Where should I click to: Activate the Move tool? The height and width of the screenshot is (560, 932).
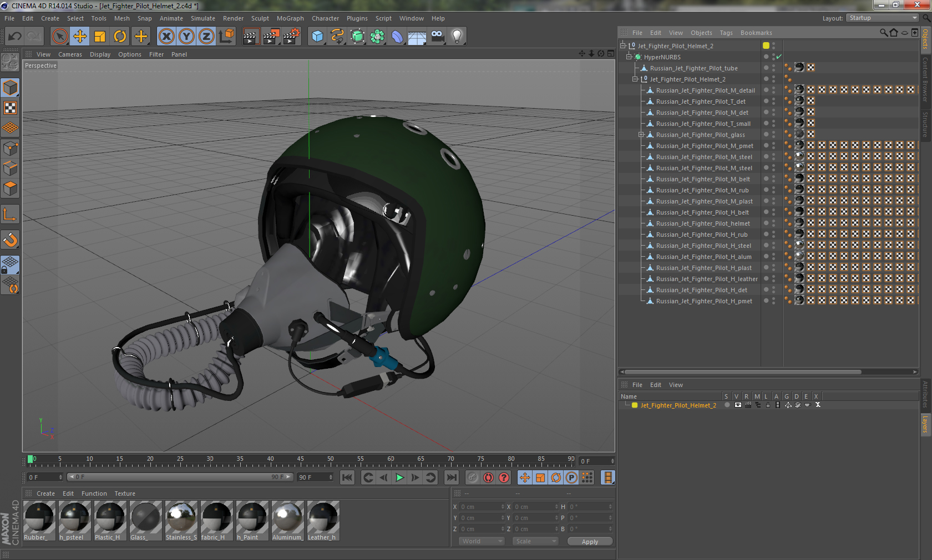tap(80, 37)
